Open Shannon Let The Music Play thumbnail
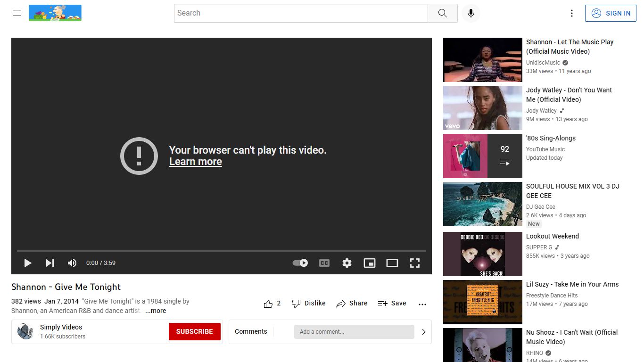Image resolution: width=644 pixels, height=362 pixels. pos(483,60)
